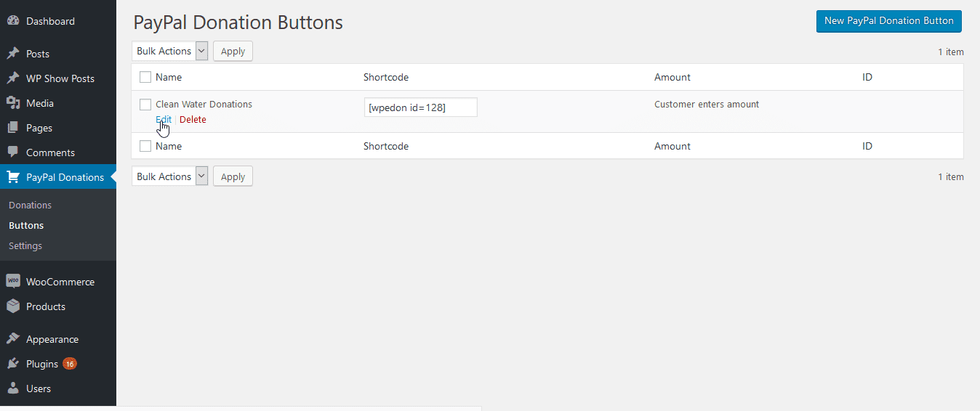Check the Clean Water Donations row checkbox
This screenshot has height=411, width=980.
coord(145,105)
